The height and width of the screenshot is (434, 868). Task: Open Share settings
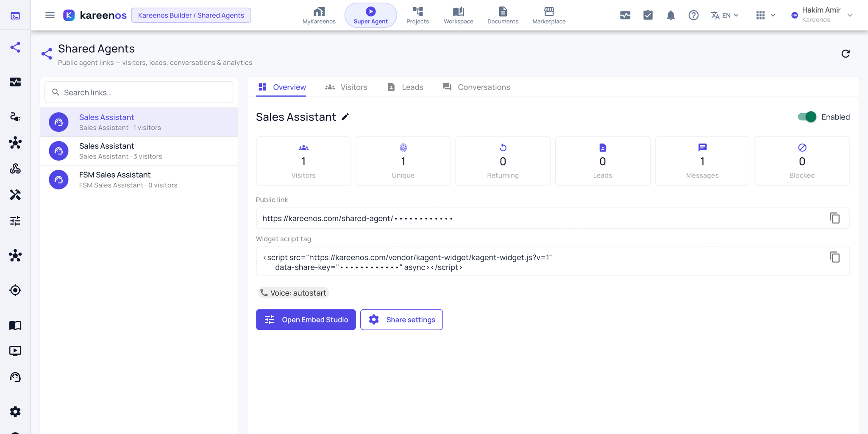401,320
